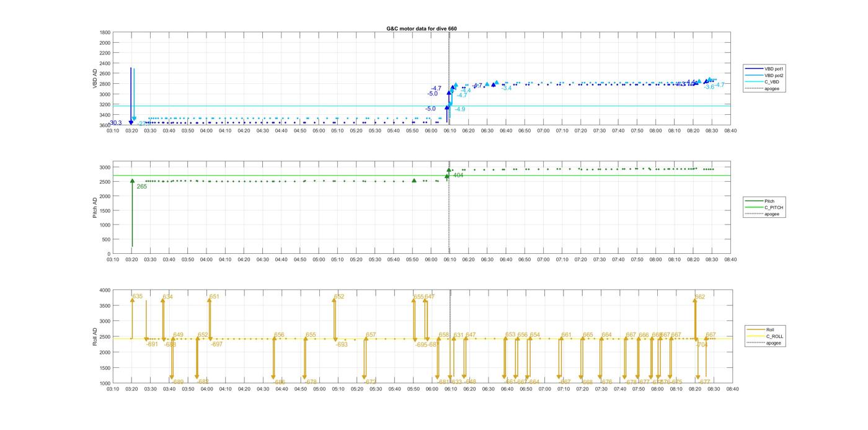Click the '658' roll data label
Screen dimensions: 868x430
(x=444, y=335)
